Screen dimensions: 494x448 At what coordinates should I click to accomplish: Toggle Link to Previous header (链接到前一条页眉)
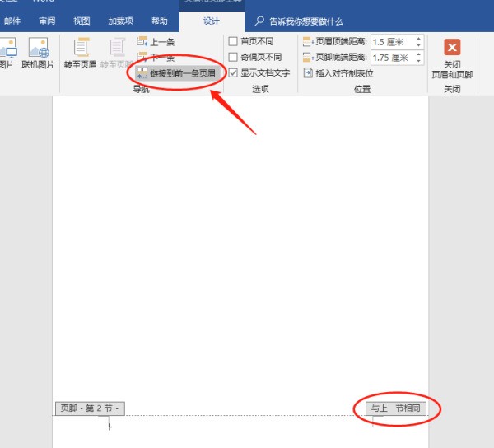pyautogui.click(x=176, y=73)
